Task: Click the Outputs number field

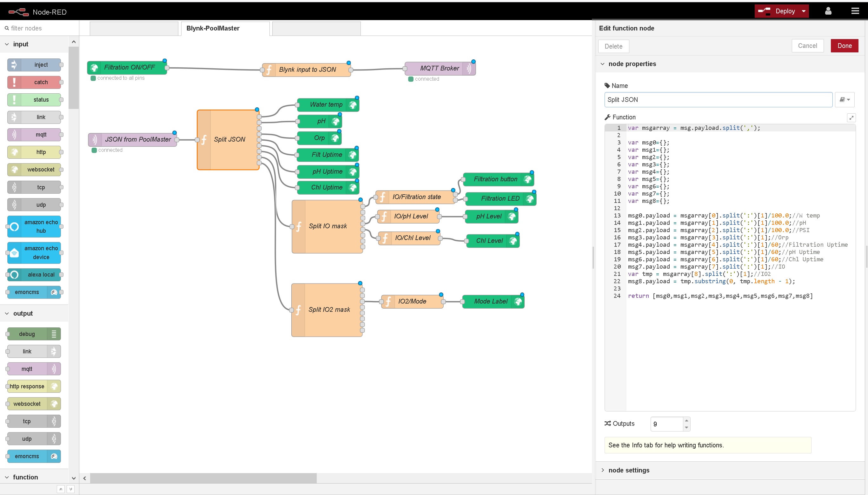Action: point(667,424)
